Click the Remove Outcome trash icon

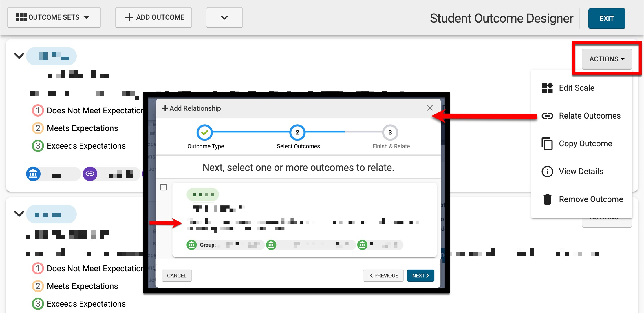547,199
